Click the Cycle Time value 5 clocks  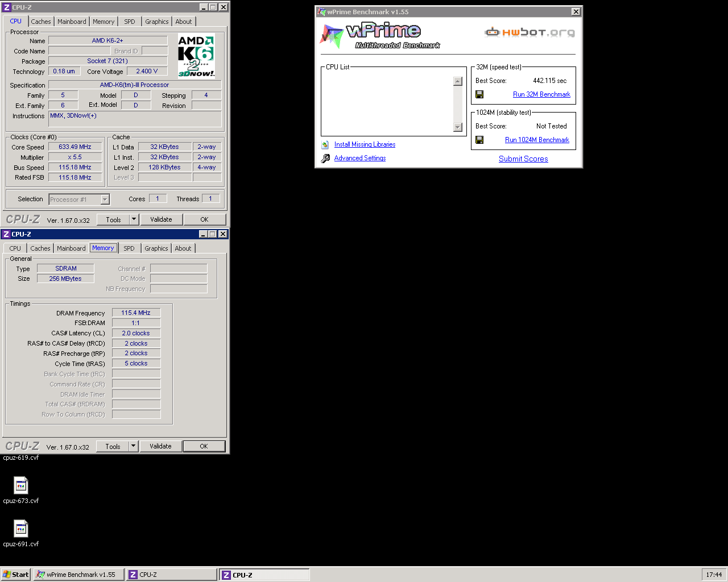click(136, 363)
